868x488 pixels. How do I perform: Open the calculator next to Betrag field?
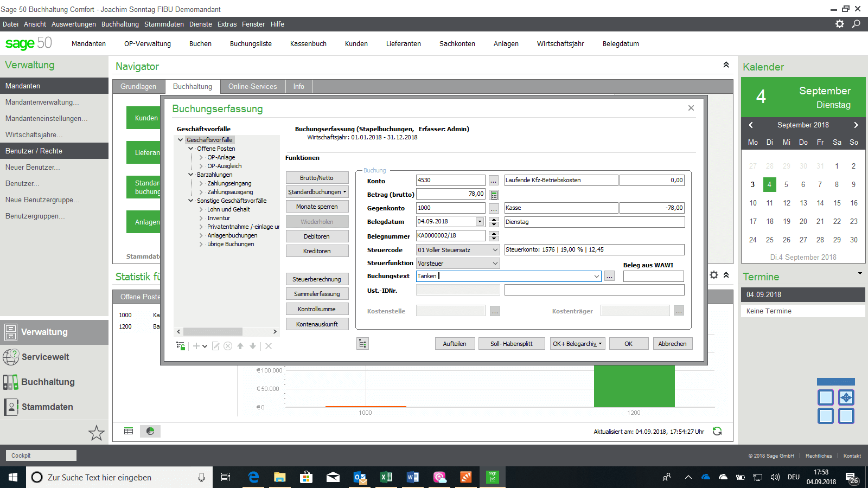pyautogui.click(x=494, y=195)
